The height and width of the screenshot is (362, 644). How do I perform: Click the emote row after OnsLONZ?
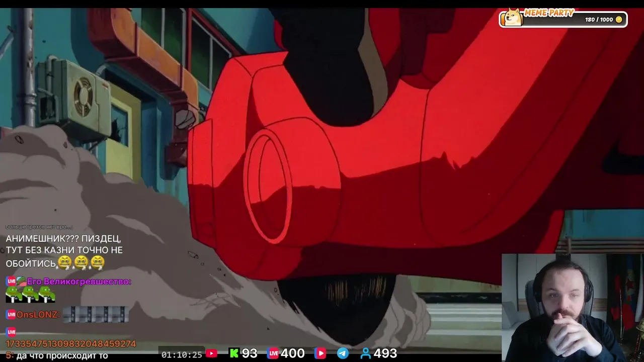(x=96, y=315)
